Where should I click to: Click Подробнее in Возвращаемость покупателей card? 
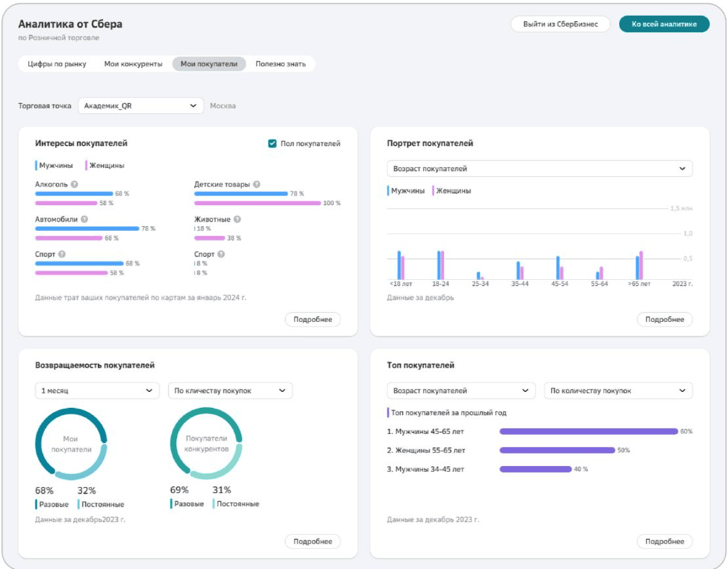[x=313, y=541]
